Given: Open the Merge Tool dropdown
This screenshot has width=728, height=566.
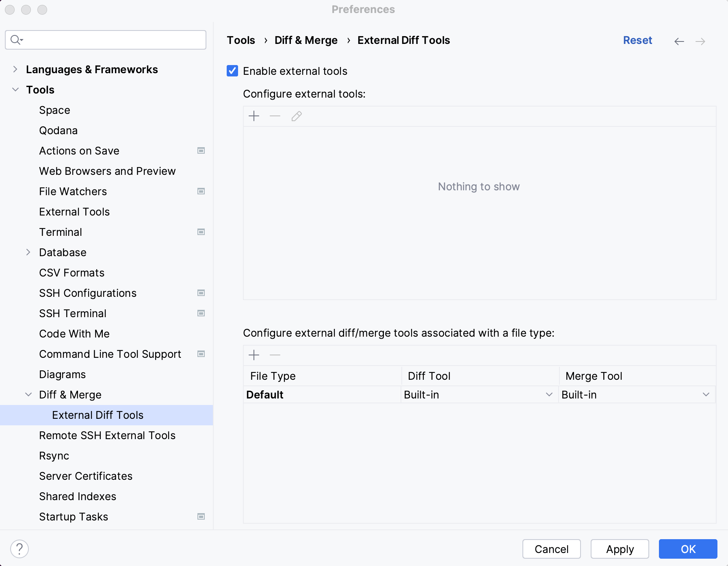Looking at the screenshot, I should pos(706,394).
